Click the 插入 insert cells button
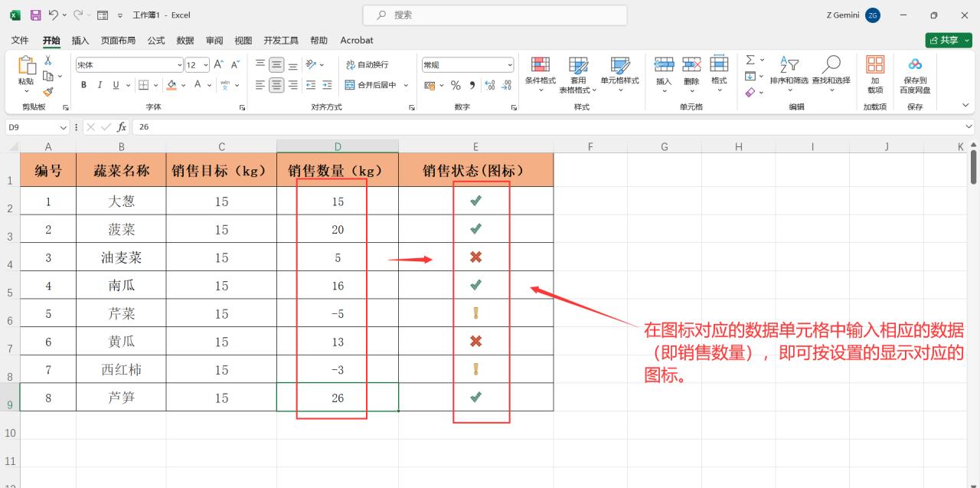980x488 pixels. tap(664, 75)
